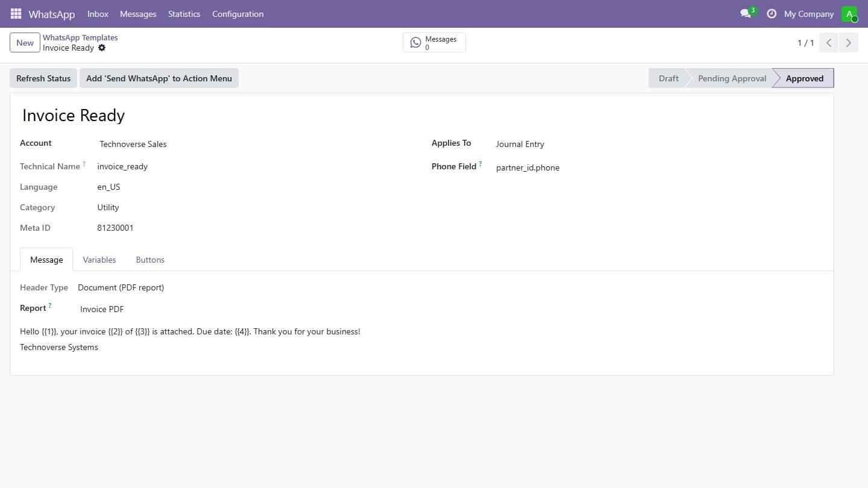Click the 1 / 1 pager counter
868x488 pixels.
click(805, 43)
